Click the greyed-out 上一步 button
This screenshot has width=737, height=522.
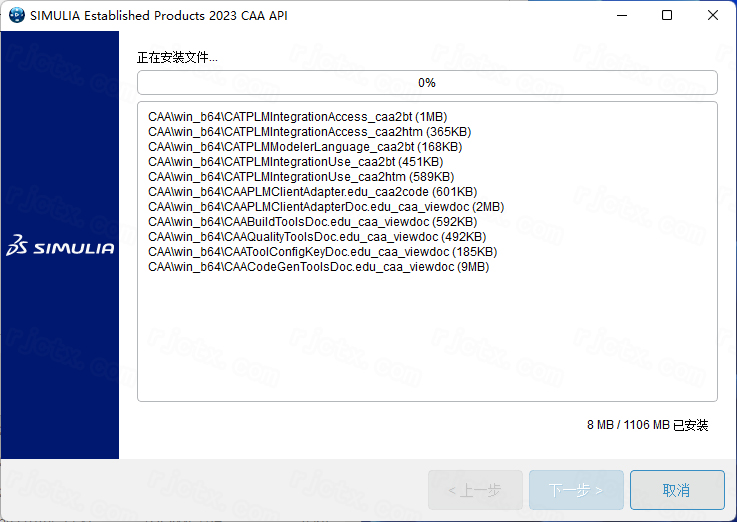[475, 490]
